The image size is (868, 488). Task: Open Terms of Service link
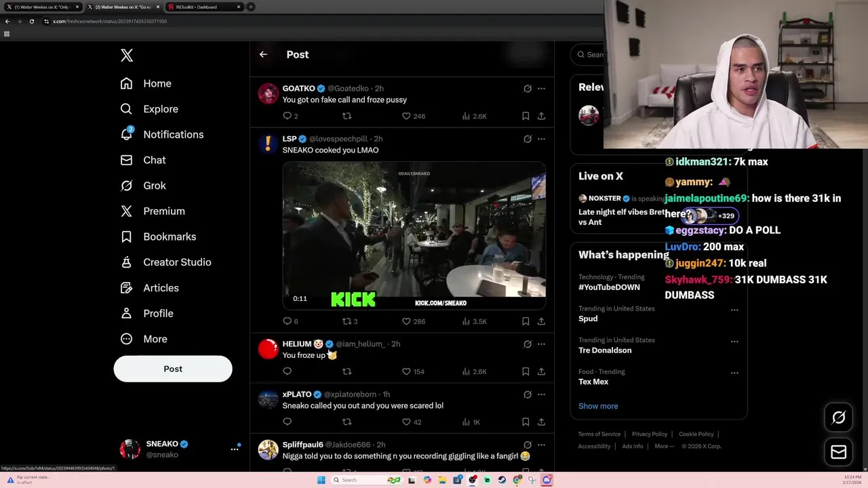pos(599,434)
